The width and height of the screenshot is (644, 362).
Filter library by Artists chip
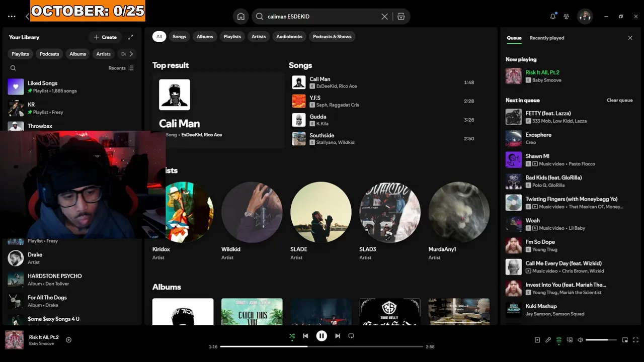103,54
